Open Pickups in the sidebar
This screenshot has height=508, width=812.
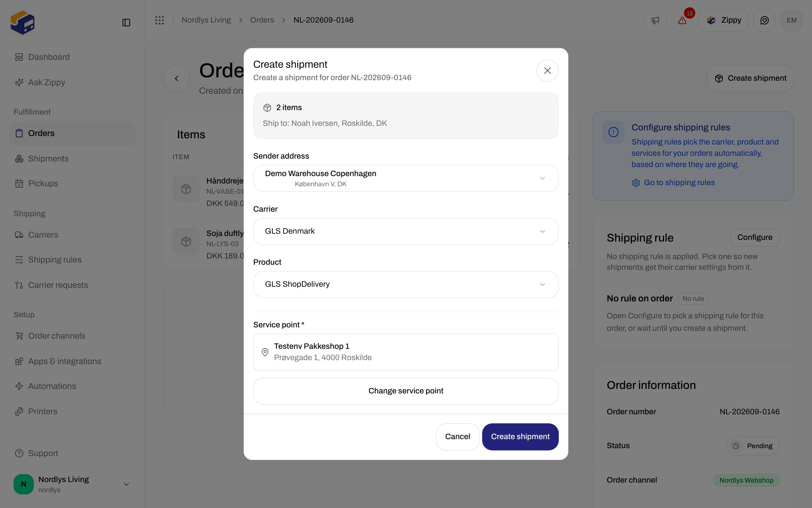pos(72,183)
